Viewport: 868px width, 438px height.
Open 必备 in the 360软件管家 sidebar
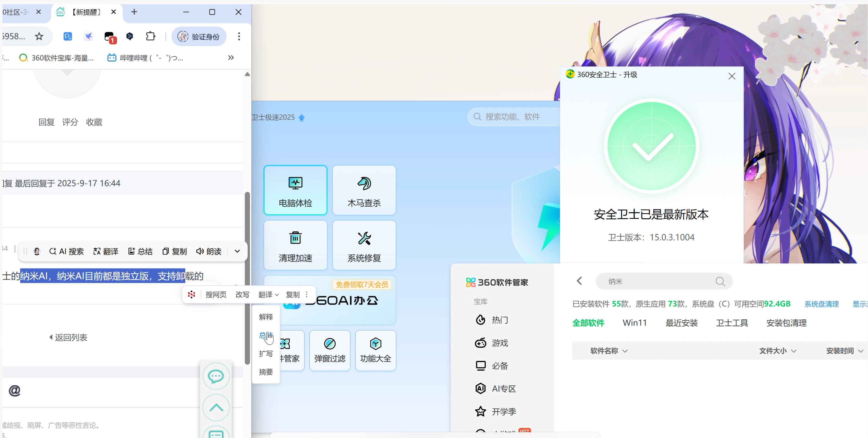491,366
